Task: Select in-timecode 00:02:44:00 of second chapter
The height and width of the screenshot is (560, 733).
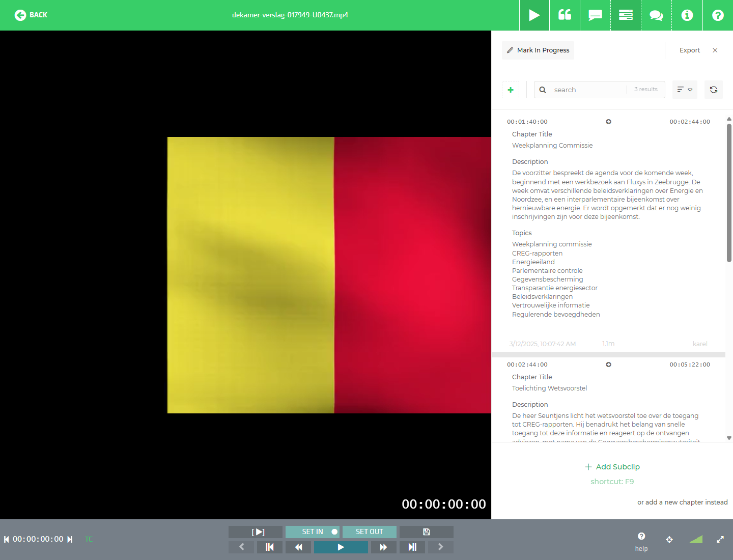Action: click(x=527, y=365)
